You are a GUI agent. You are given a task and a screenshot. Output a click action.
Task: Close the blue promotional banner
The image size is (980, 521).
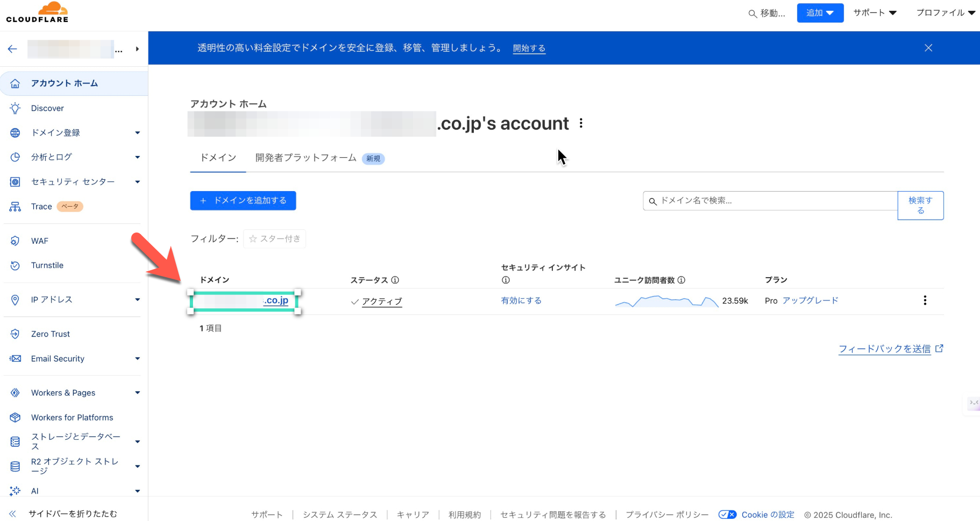pos(928,48)
